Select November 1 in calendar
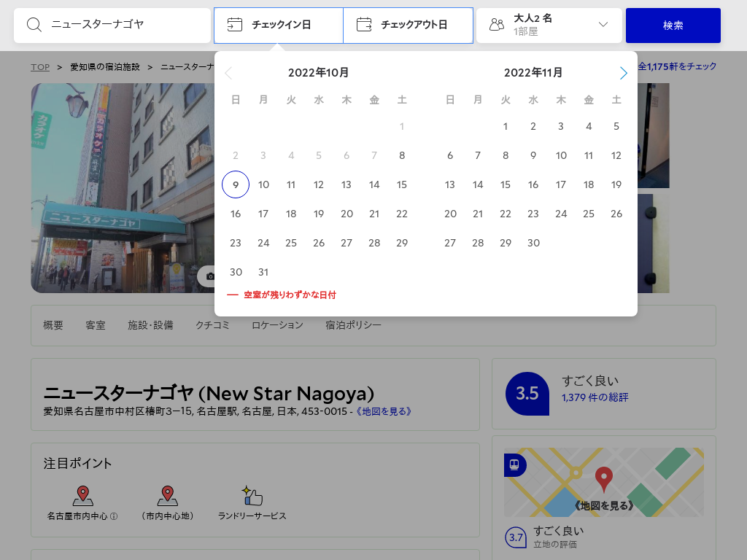 [x=506, y=127]
